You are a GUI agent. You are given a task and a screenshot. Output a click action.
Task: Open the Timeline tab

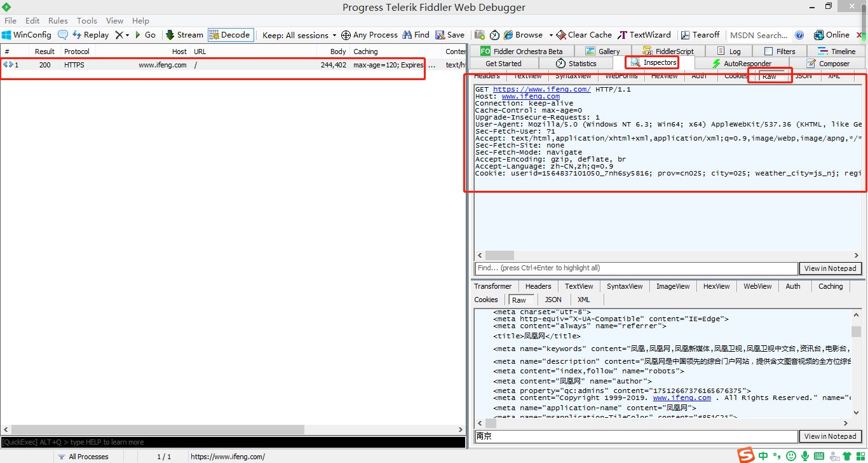(837, 52)
